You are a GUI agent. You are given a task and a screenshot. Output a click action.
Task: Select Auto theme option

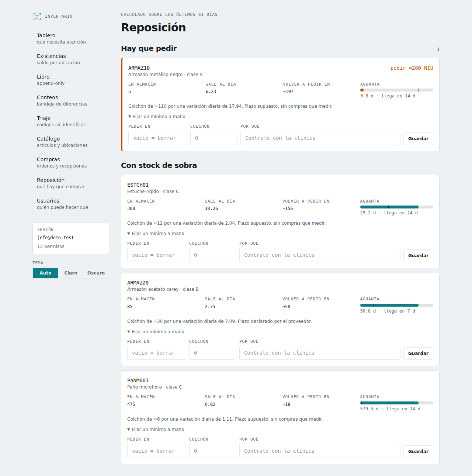coord(45,273)
